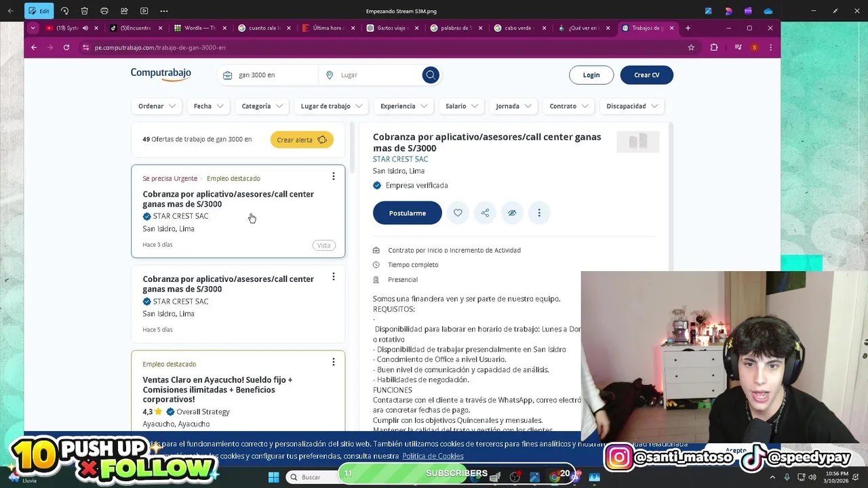The image size is (868, 488).
Task: Expand the Contrato filter dropdown
Action: point(569,106)
